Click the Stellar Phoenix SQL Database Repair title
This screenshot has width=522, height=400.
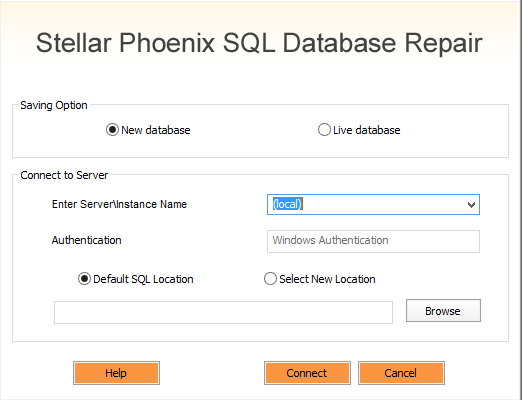(259, 43)
